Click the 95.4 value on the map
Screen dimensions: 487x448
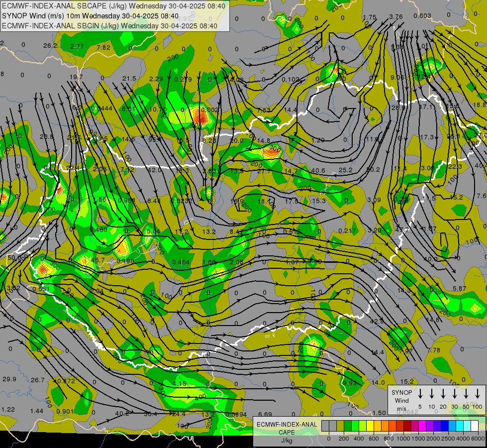(155, 139)
